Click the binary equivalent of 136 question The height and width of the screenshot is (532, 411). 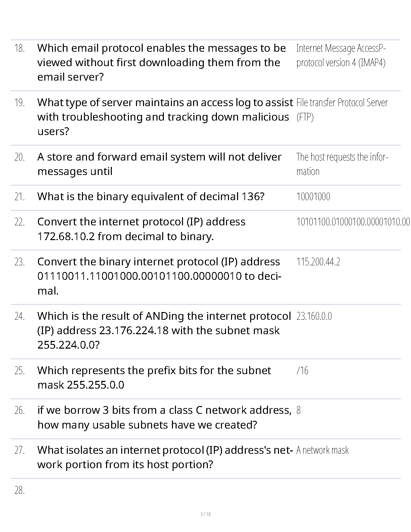[x=151, y=196]
